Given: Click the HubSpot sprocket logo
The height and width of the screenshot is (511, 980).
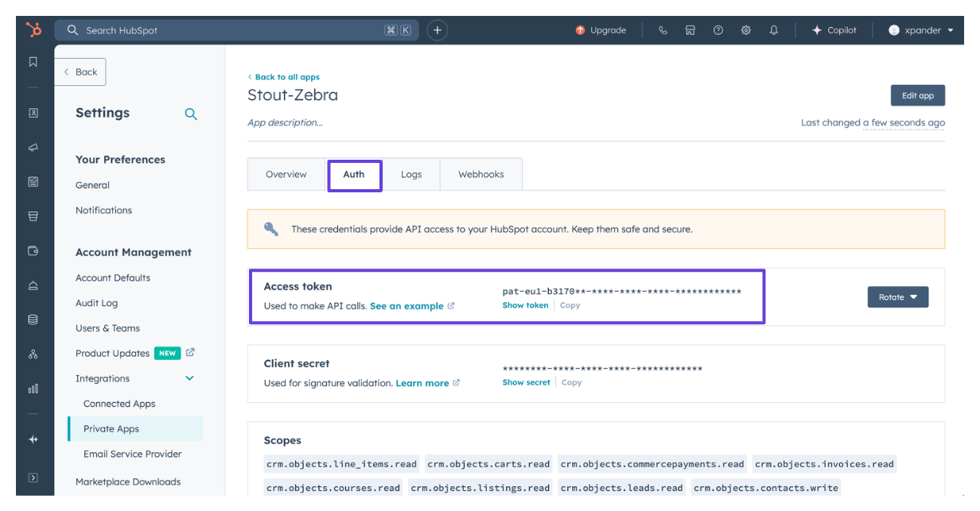Looking at the screenshot, I should click(x=33, y=30).
